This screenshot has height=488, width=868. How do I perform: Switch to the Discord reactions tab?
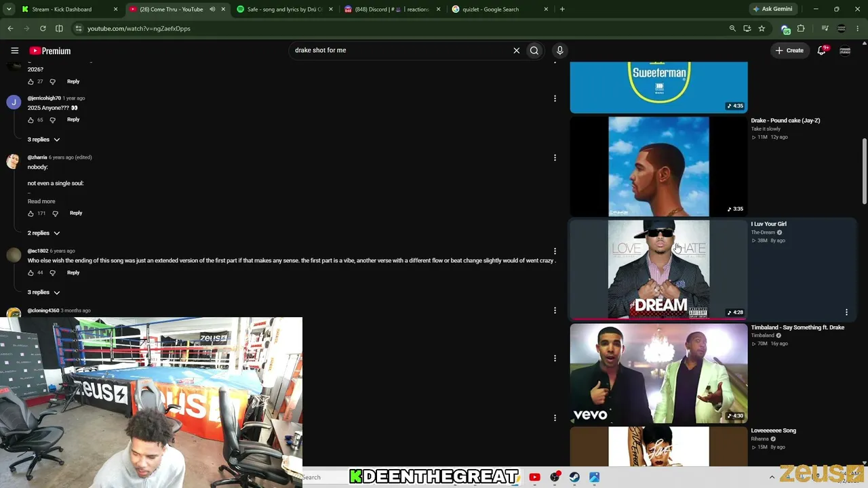point(392,9)
